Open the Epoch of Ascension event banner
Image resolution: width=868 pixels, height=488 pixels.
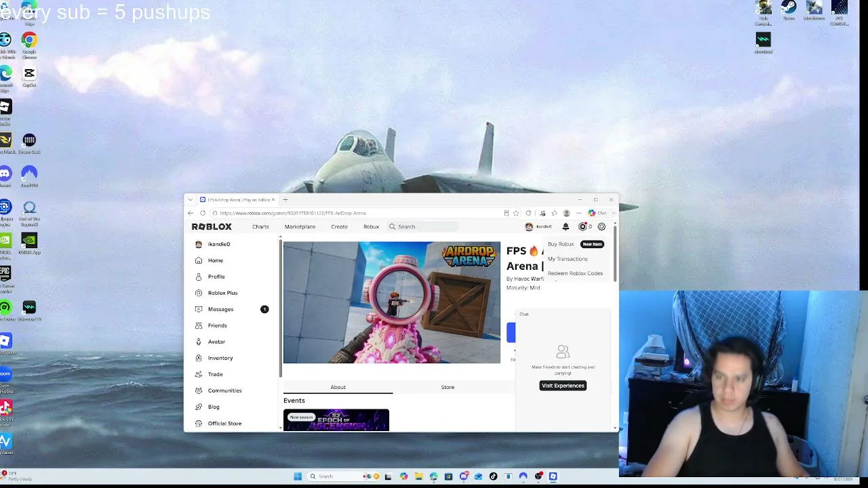336,420
